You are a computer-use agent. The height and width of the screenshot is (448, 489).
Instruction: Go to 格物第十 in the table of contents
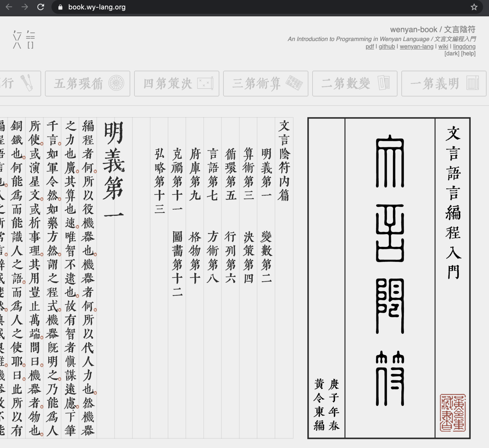click(195, 257)
